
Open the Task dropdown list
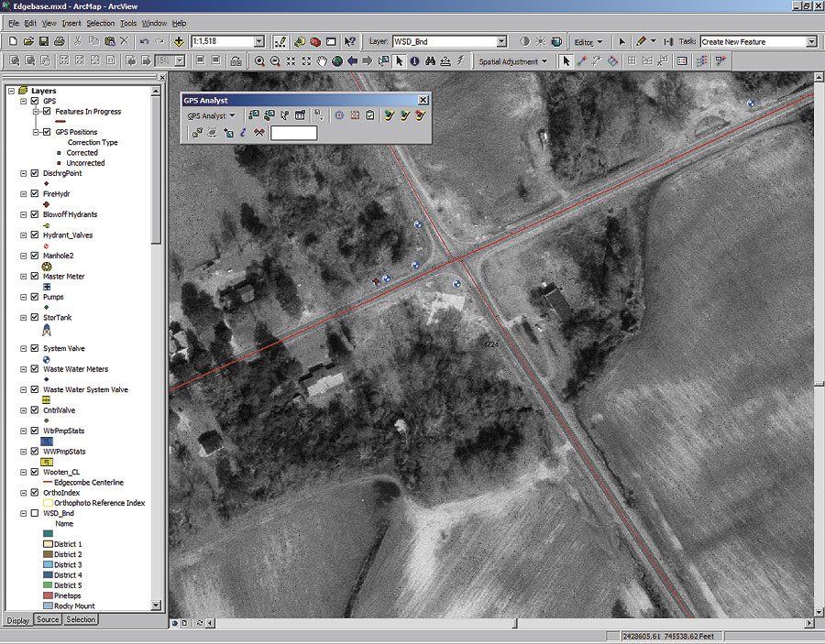(x=812, y=42)
